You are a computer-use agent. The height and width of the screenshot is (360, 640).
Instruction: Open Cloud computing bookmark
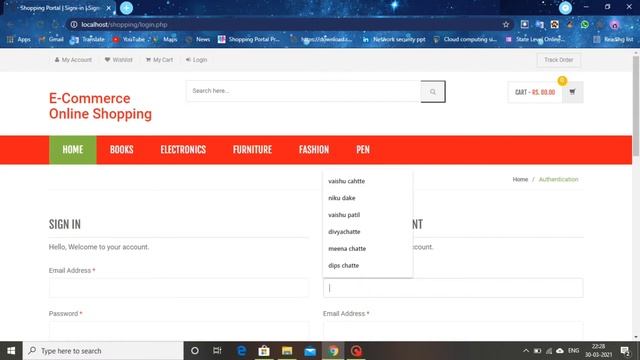(x=465, y=39)
